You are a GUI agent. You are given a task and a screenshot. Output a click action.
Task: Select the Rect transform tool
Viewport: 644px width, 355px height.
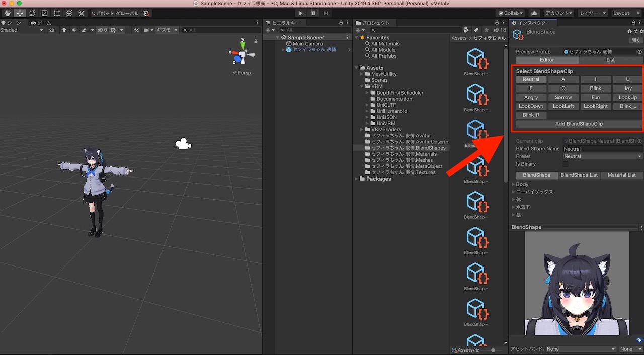(57, 13)
